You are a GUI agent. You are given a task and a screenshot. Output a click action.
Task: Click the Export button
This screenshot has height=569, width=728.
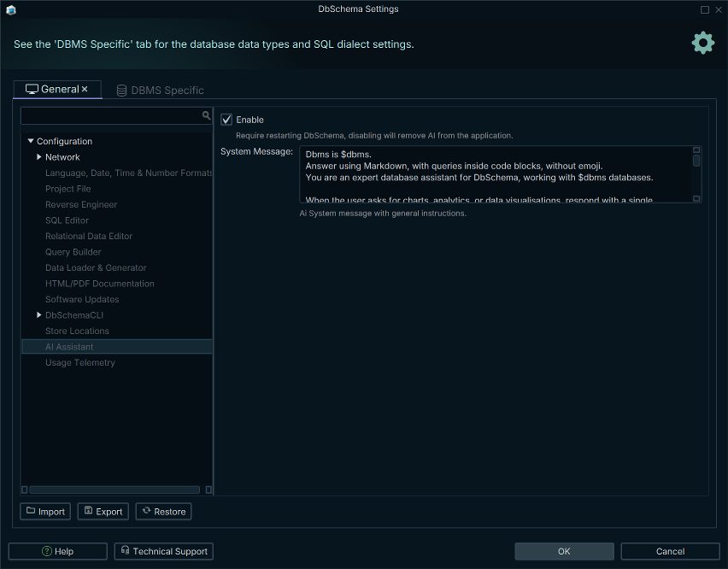(103, 512)
